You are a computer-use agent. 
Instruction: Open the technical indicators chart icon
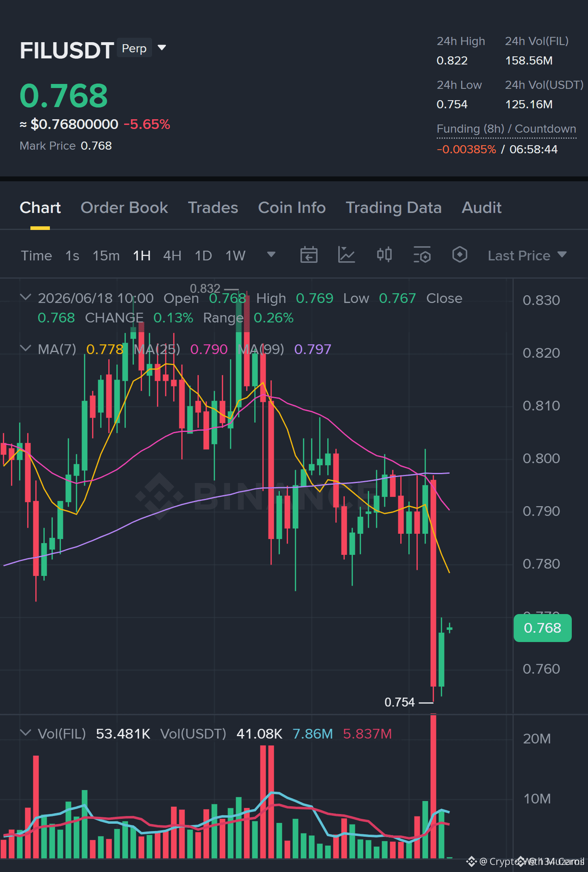[x=346, y=255]
